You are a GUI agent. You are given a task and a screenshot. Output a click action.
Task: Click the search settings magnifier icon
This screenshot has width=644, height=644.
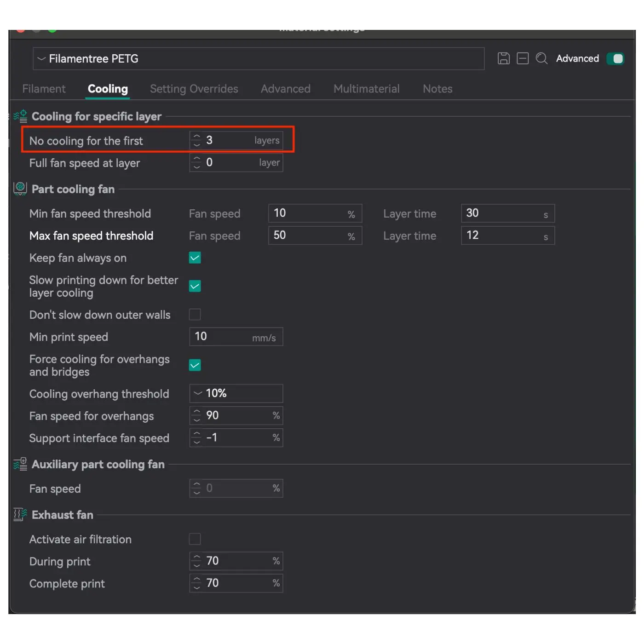[541, 58]
